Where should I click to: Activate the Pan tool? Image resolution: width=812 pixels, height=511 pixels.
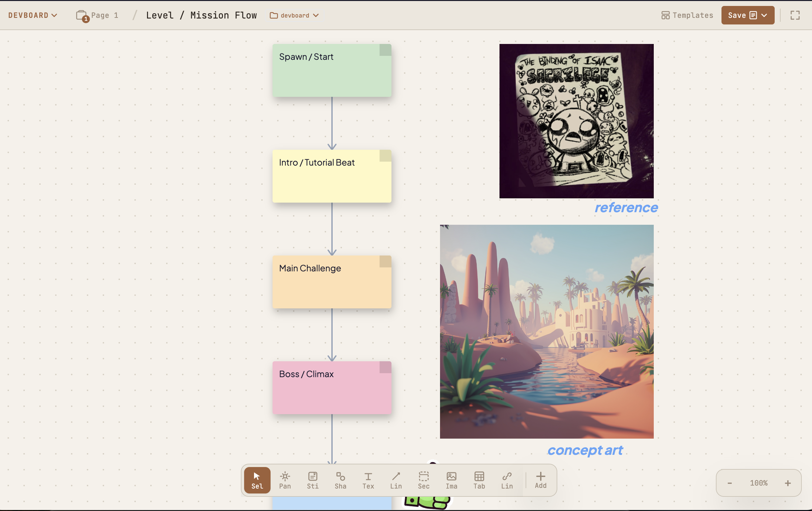click(x=285, y=480)
